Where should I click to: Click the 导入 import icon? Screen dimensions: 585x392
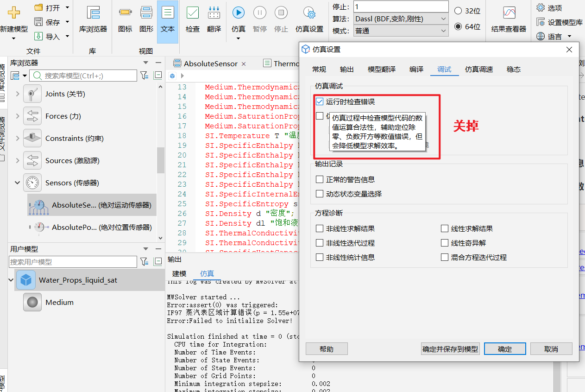(39, 36)
